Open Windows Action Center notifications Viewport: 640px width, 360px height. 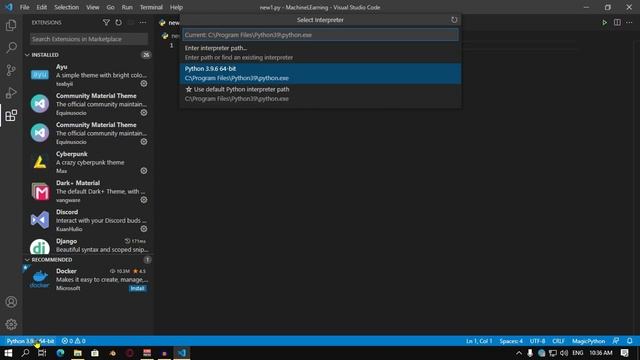tap(624, 353)
